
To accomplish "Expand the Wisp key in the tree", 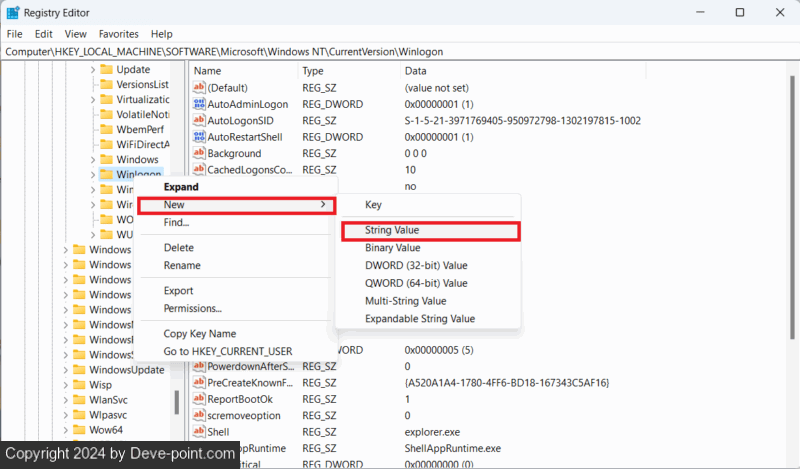I will pyautogui.click(x=66, y=385).
